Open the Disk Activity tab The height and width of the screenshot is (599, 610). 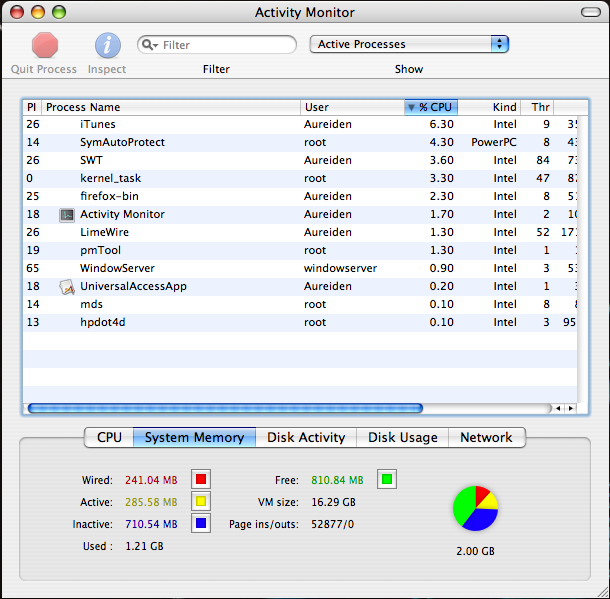click(306, 438)
